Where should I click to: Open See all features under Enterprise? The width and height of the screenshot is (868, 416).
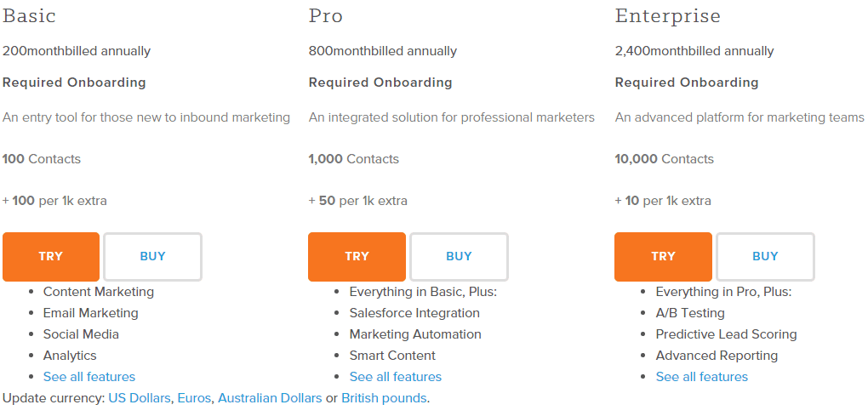(x=702, y=377)
